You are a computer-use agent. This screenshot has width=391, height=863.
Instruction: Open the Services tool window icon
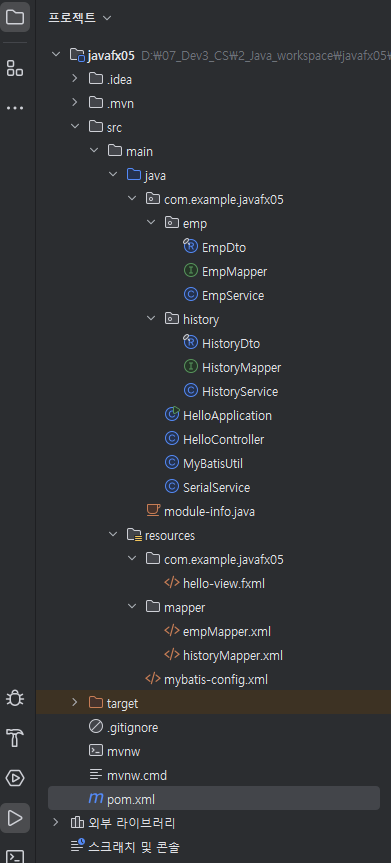point(15,778)
